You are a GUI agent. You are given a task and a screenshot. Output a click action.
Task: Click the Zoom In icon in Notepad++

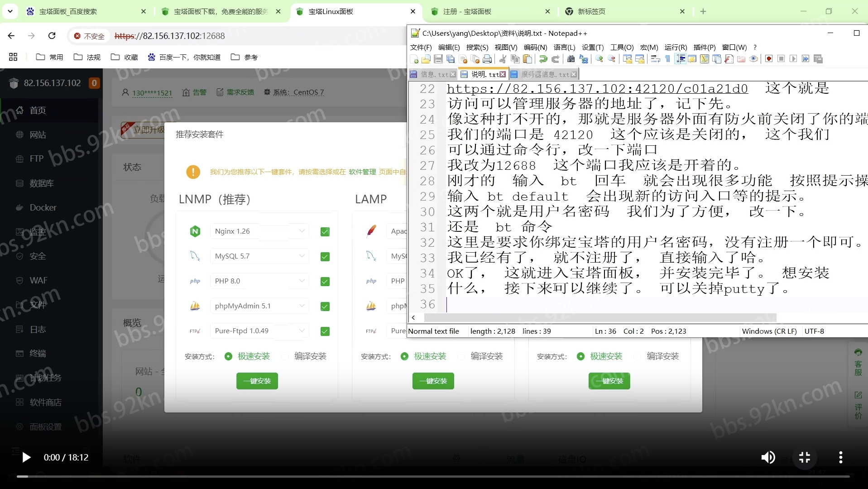[599, 59]
